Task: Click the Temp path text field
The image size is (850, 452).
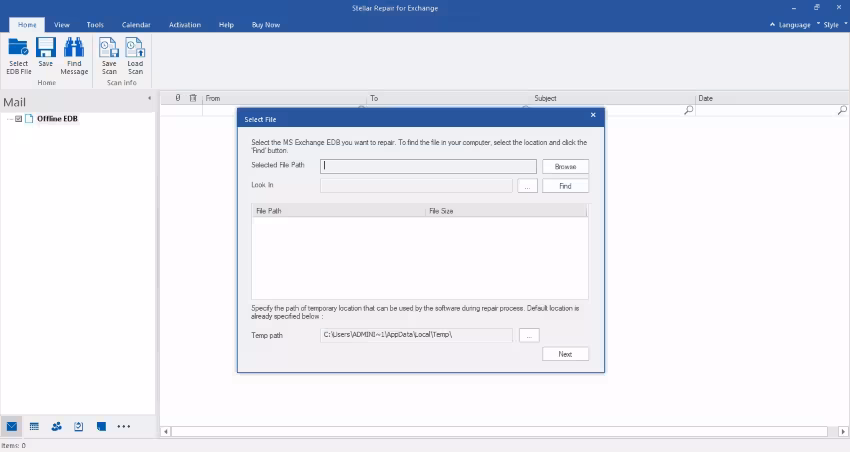Action: [416, 335]
